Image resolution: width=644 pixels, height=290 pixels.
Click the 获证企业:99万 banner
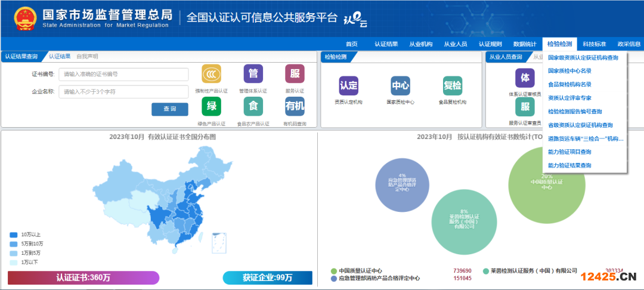pos(267,277)
